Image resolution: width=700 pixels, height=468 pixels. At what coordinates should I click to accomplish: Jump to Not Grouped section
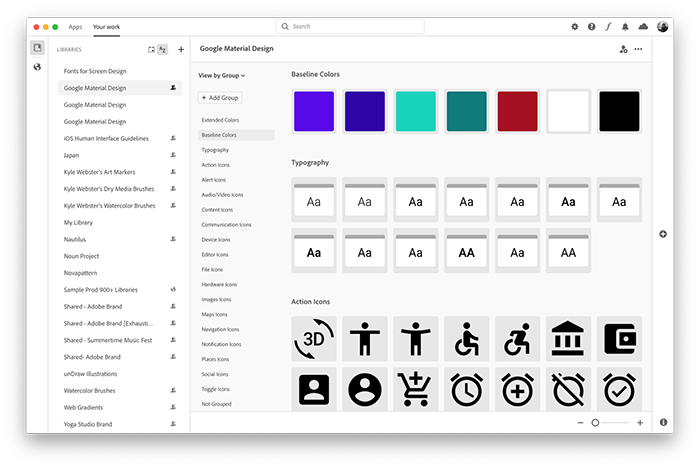(x=217, y=404)
